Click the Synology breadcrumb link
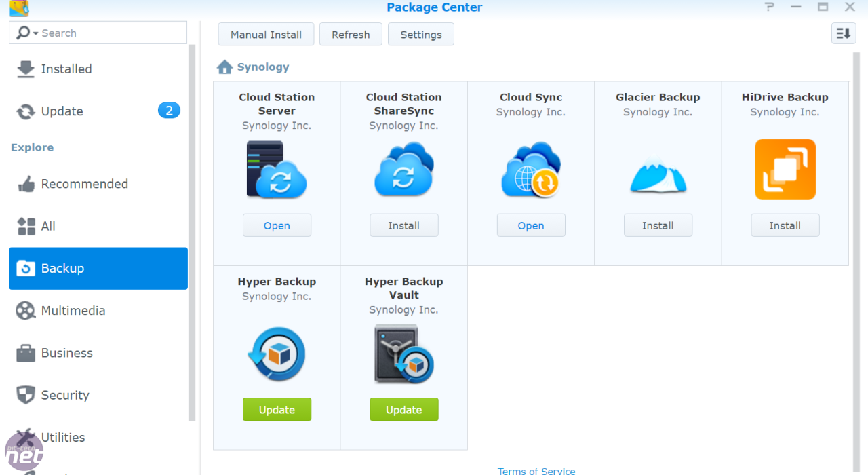Image resolution: width=868 pixels, height=475 pixels. [x=263, y=67]
